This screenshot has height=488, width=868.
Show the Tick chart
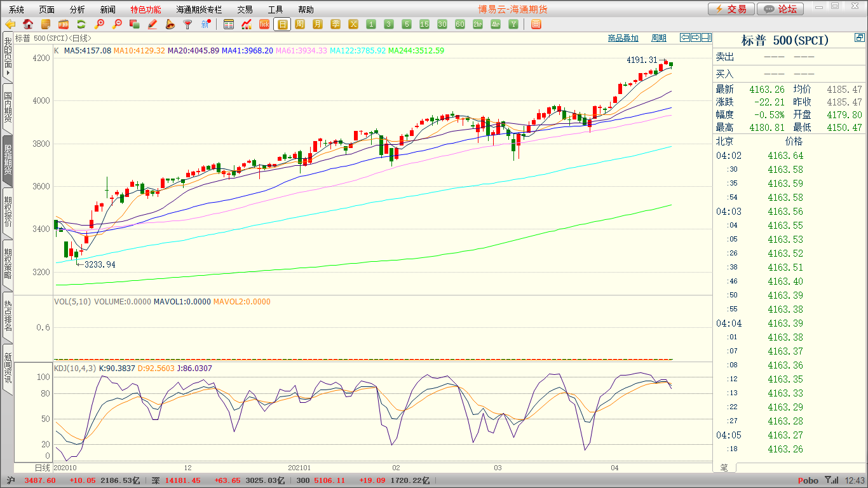[x=264, y=24]
